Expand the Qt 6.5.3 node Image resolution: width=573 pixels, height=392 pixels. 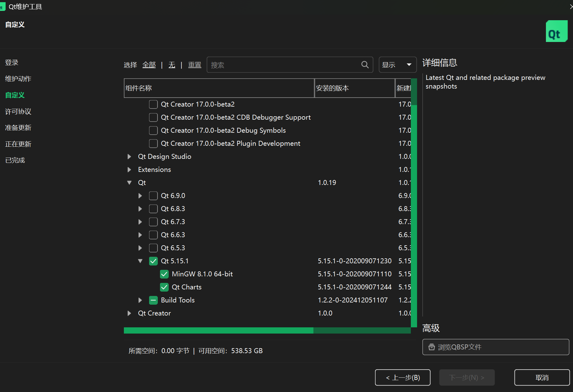pyautogui.click(x=140, y=248)
